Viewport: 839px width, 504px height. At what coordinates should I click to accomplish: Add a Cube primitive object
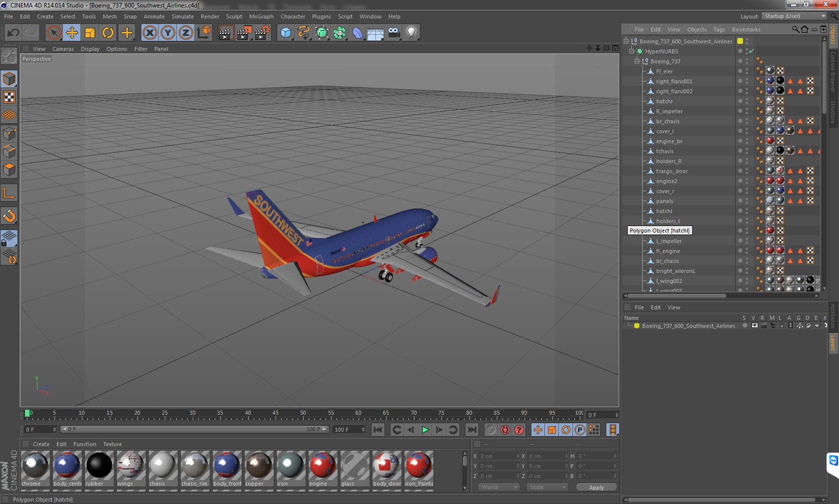click(286, 33)
